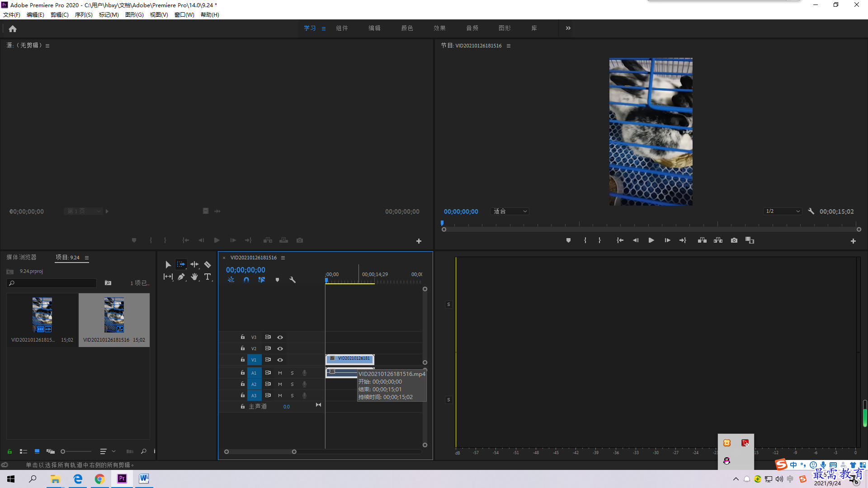Step back one frame in program monitor
The height and width of the screenshot is (488, 868).
pyautogui.click(x=636, y=240)
